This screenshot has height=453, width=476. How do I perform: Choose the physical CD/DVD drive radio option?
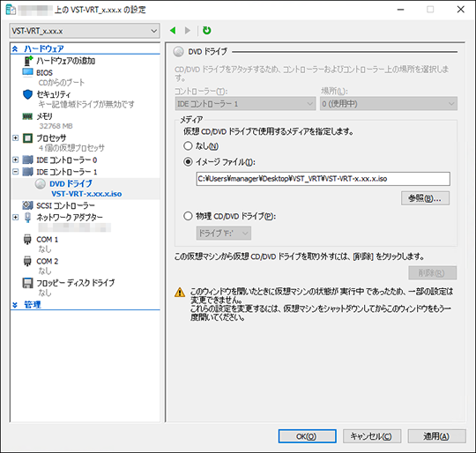tap(188, 216)
